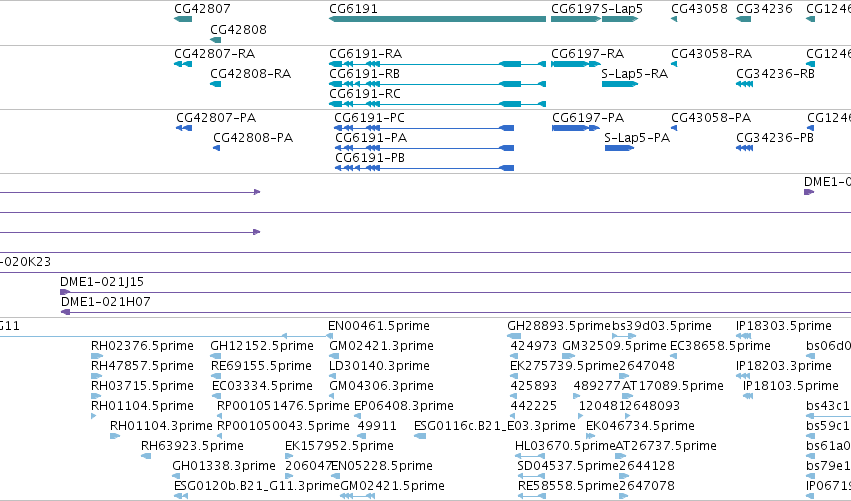
Task: Open the GH01338.3prime EST label
Action: 224,466
